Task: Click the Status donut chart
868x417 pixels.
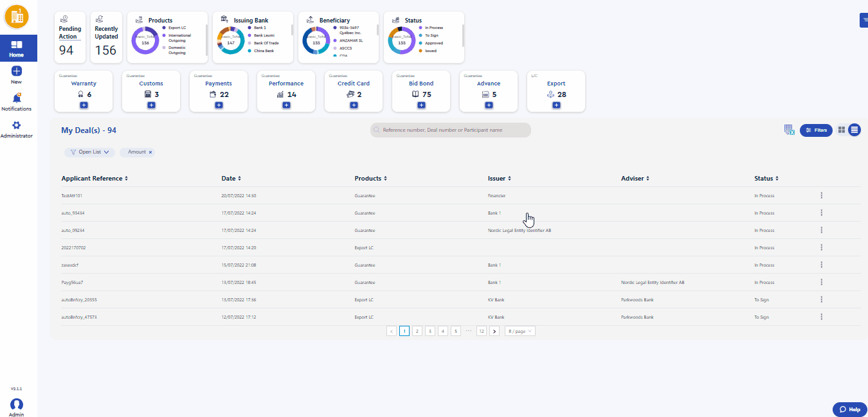Action: coord(402,40)
